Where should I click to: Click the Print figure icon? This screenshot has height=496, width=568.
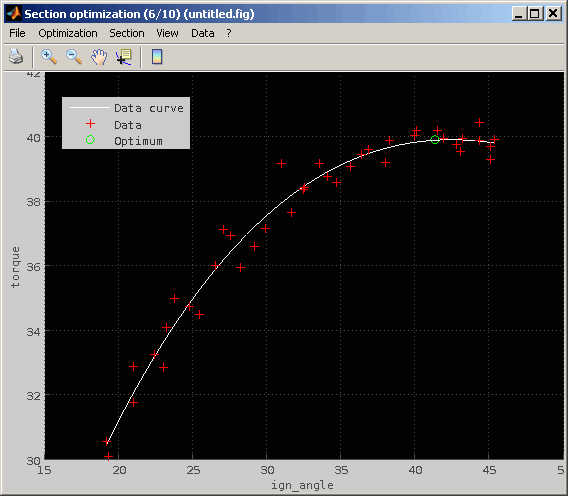coord(16,57)
